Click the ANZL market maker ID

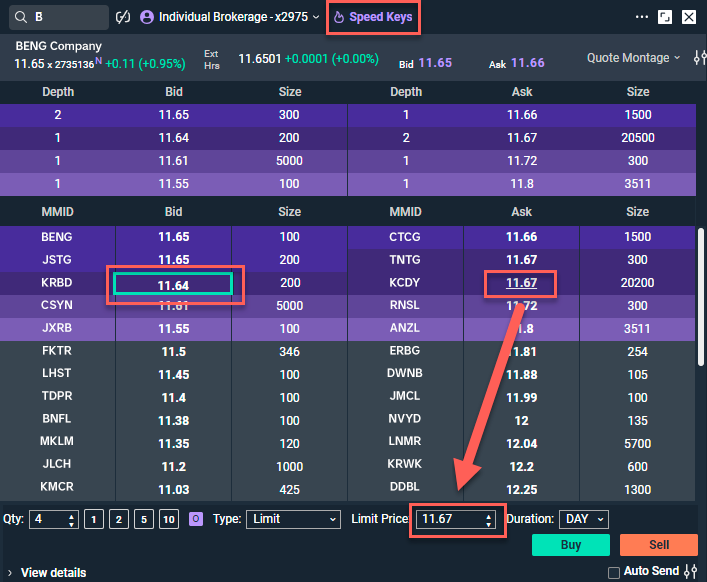click(x=404, y=328)
